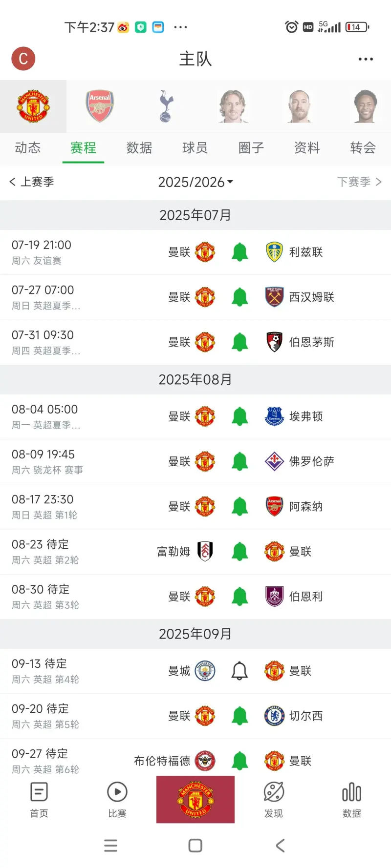Open the 数据 stats icon in the bottom bar
Viewport: 391px width, 868px height.
(352, 800)
